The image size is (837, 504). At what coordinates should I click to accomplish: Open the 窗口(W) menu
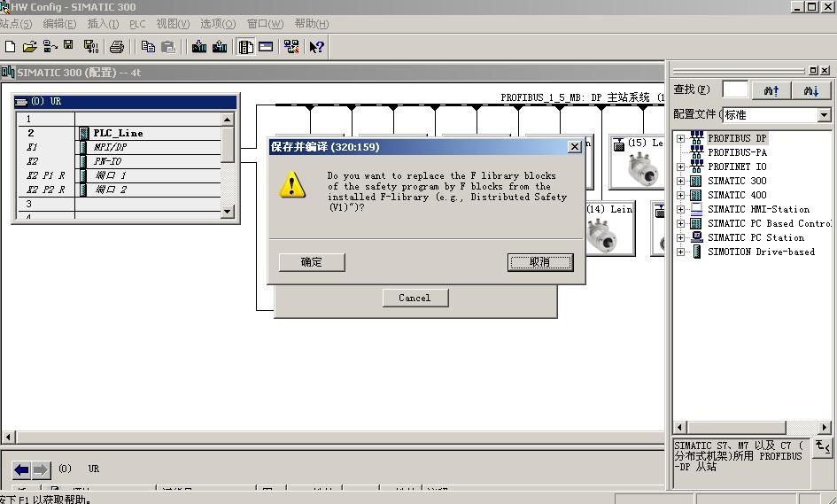click(x=265, y=24)
